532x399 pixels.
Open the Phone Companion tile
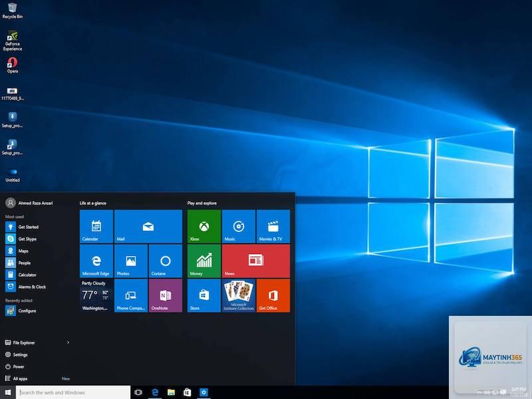tap(131, 295)
